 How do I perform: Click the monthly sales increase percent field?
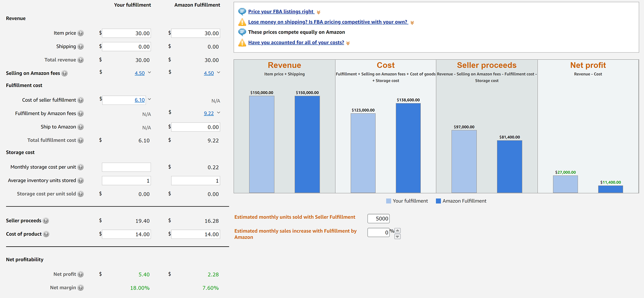click(x=379, y=232)
